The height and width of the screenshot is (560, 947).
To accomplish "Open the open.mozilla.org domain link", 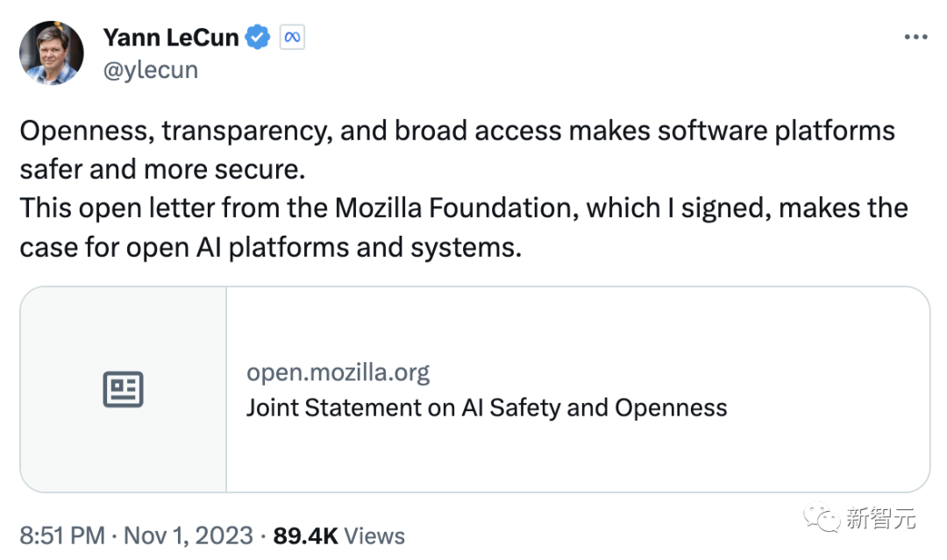I will tap(338, 373).
